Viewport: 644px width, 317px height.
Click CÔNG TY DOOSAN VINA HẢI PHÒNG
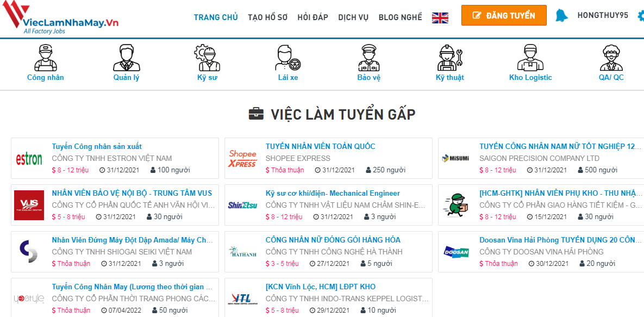[x=541, y=252]
